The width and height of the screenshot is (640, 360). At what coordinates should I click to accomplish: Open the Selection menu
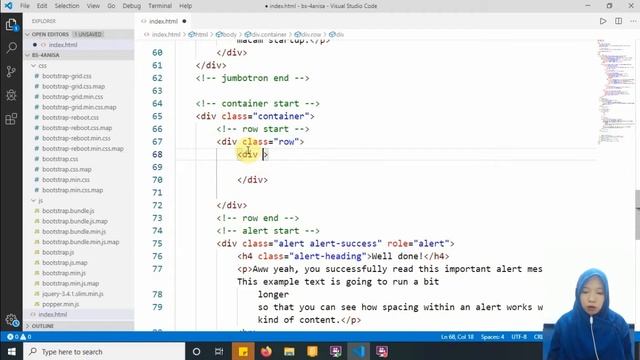pyautogui.click(x=67, y=6)
